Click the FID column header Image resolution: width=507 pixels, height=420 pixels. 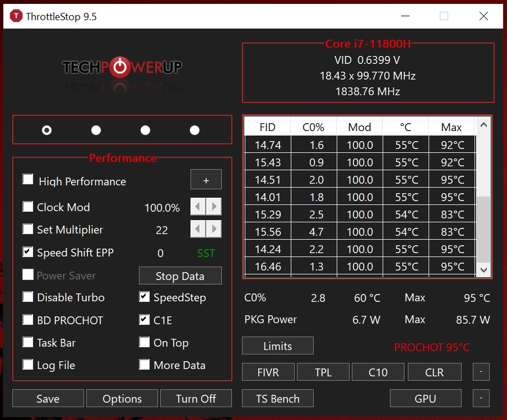click(267, 127)
